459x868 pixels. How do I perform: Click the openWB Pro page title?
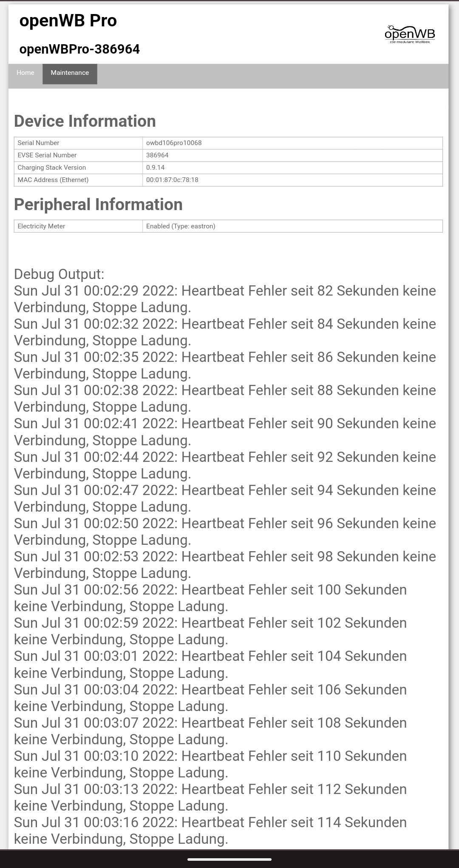[68, 20]
